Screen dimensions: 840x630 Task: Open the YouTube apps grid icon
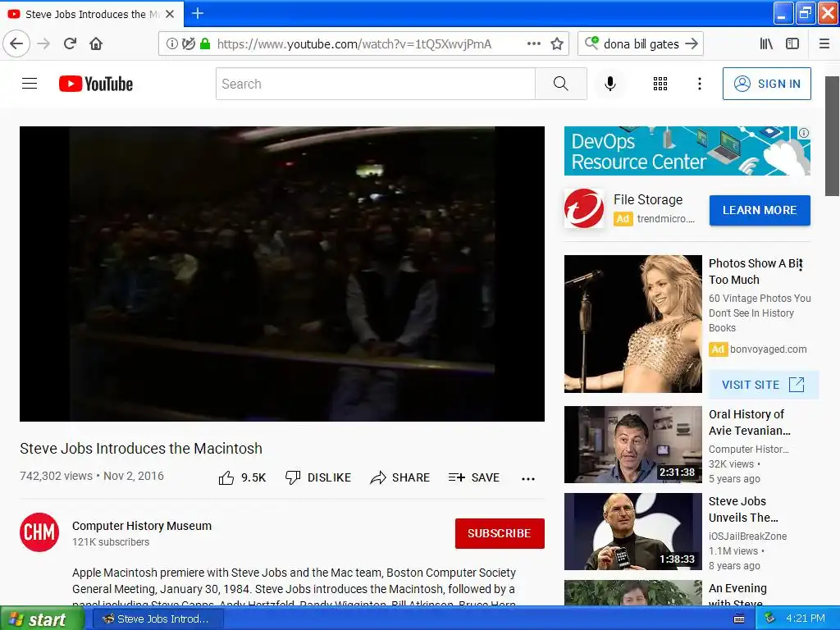(660, 84)
